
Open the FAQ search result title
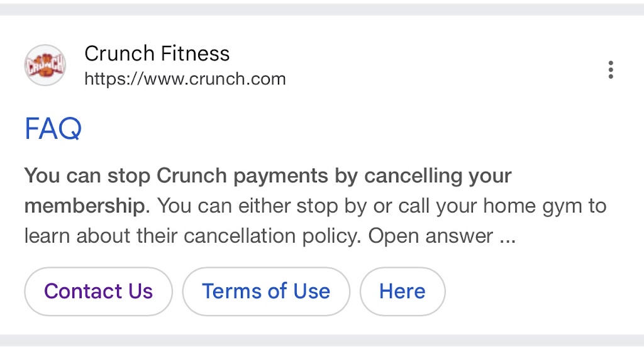[x=53, y=130]
